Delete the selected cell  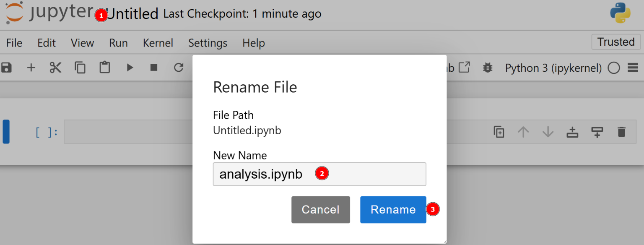pos(621,131)
